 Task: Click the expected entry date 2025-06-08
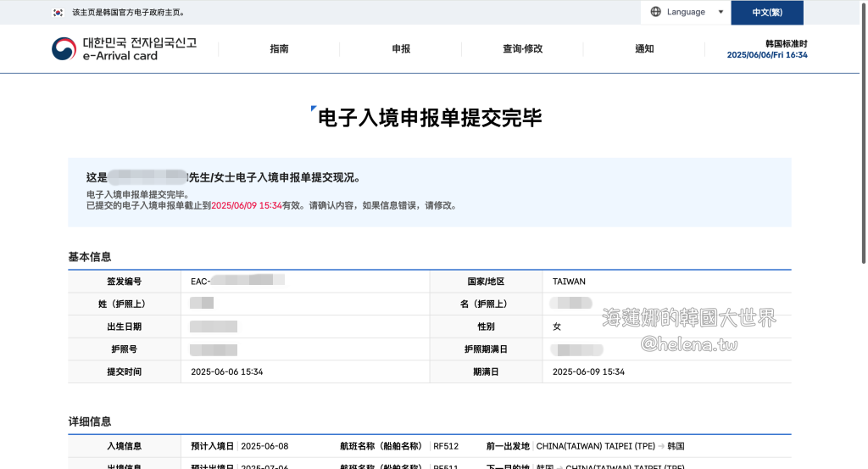tap(264, 446)
